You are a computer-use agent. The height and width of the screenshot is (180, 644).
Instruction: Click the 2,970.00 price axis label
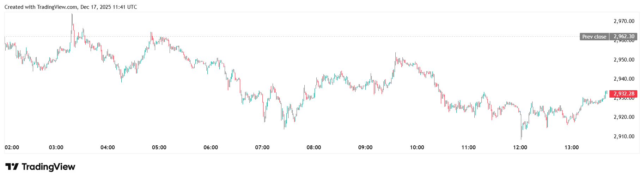point(624,21)
